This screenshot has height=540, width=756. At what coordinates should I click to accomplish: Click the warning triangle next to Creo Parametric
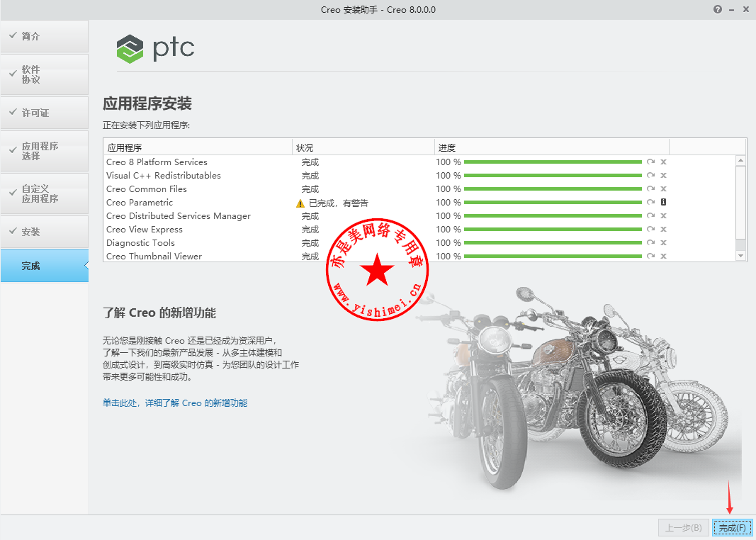click(300, 203)
